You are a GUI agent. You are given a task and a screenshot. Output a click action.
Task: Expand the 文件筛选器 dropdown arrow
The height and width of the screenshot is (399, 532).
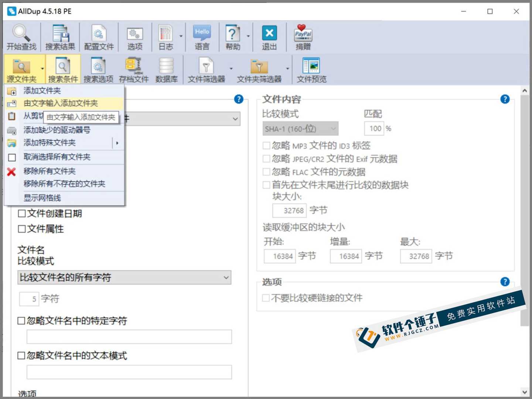[231, 69]
